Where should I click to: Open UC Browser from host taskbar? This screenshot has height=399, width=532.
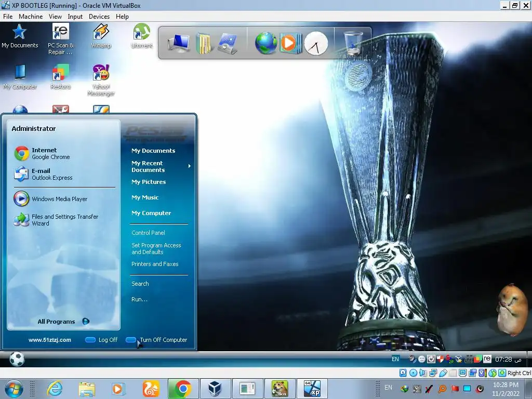(151, 389)
